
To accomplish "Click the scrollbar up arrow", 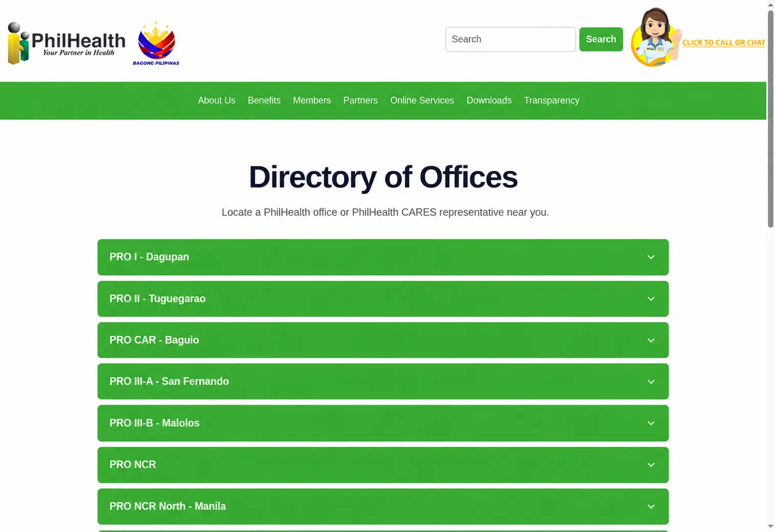I will (x=770, y=5).
